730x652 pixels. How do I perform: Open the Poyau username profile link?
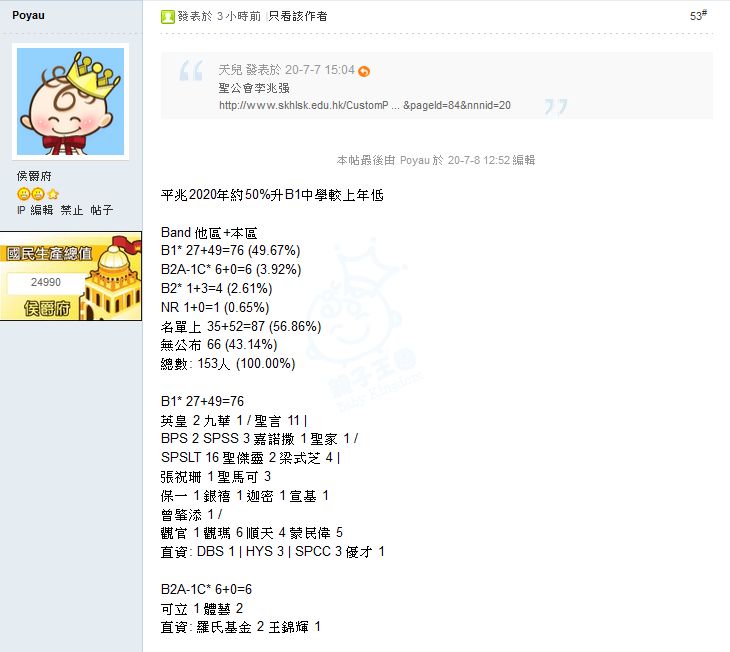coord(28,15)
